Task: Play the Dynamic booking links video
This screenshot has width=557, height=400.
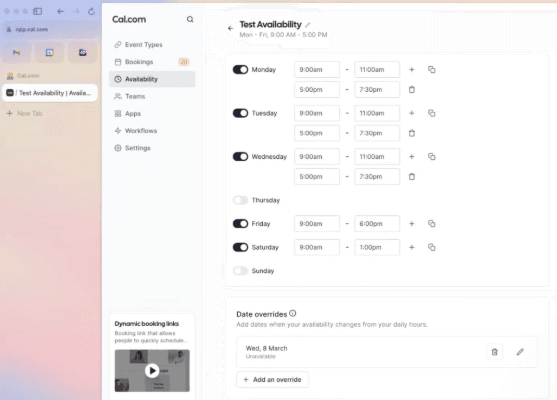Action: [152, 371]
